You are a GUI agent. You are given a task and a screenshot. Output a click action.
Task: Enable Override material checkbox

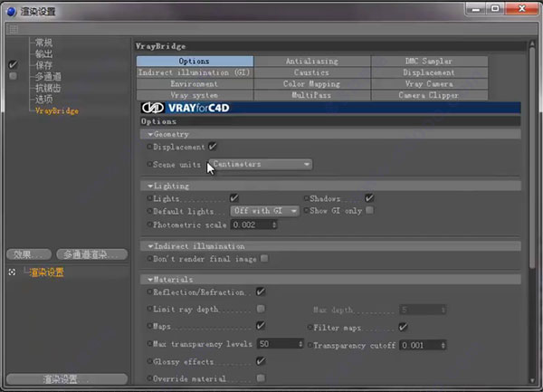tap(261, 378)
